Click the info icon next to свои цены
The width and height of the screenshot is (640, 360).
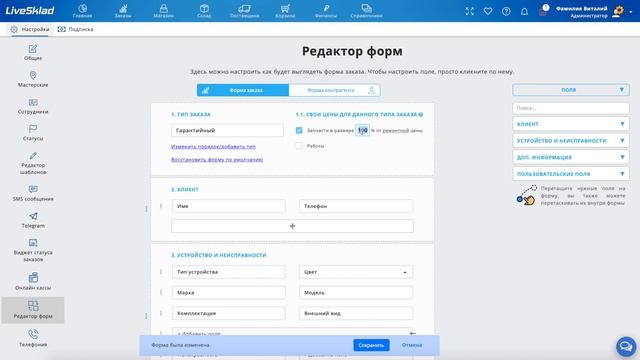click(421, 115)
